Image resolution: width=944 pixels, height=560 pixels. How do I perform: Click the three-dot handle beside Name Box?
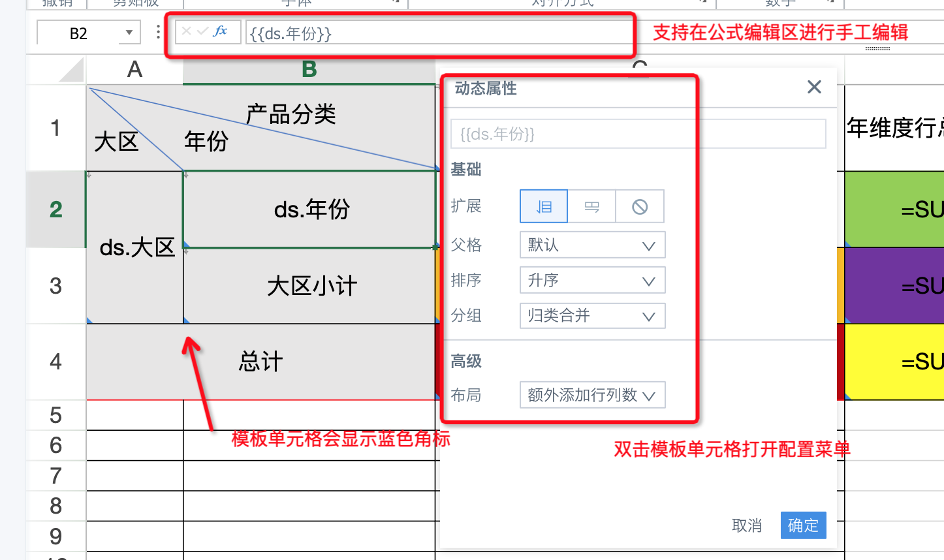[x=158, y=32]
